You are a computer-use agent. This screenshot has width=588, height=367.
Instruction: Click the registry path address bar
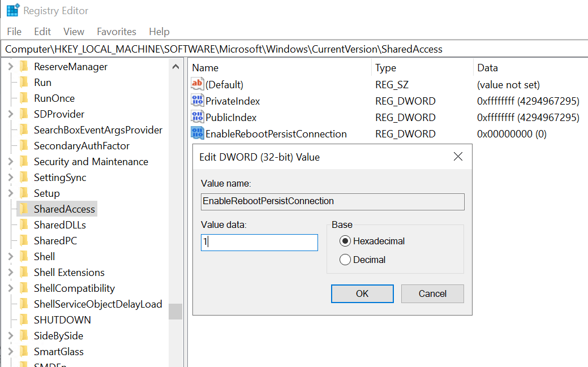point(294,49)
